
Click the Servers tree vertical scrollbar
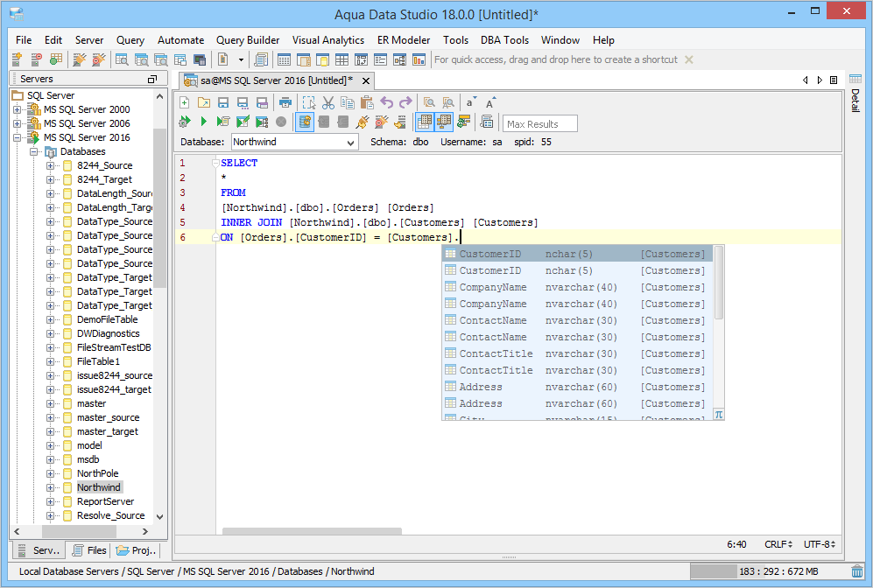point(159,208)
